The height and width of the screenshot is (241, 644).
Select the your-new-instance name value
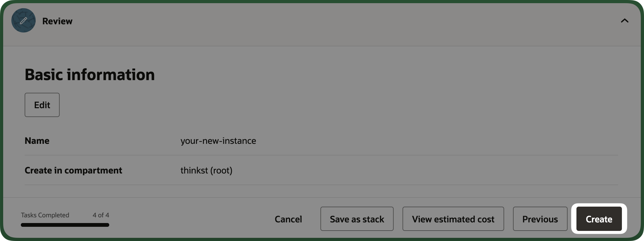point(218,141)
